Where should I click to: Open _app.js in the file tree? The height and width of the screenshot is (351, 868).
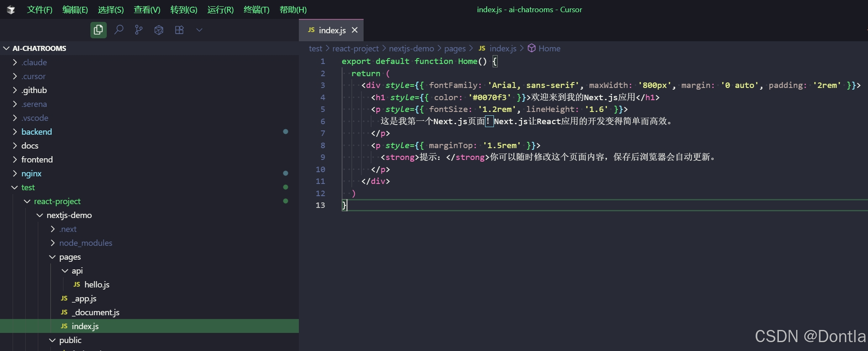[149, 298]
